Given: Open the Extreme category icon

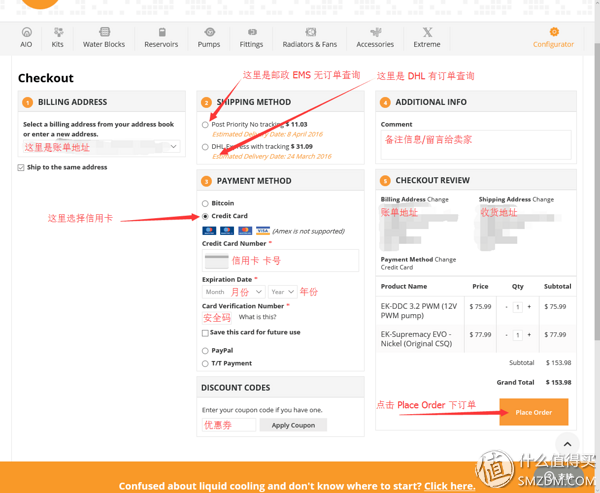Looking at the screenshot, I should click(427, 32).
